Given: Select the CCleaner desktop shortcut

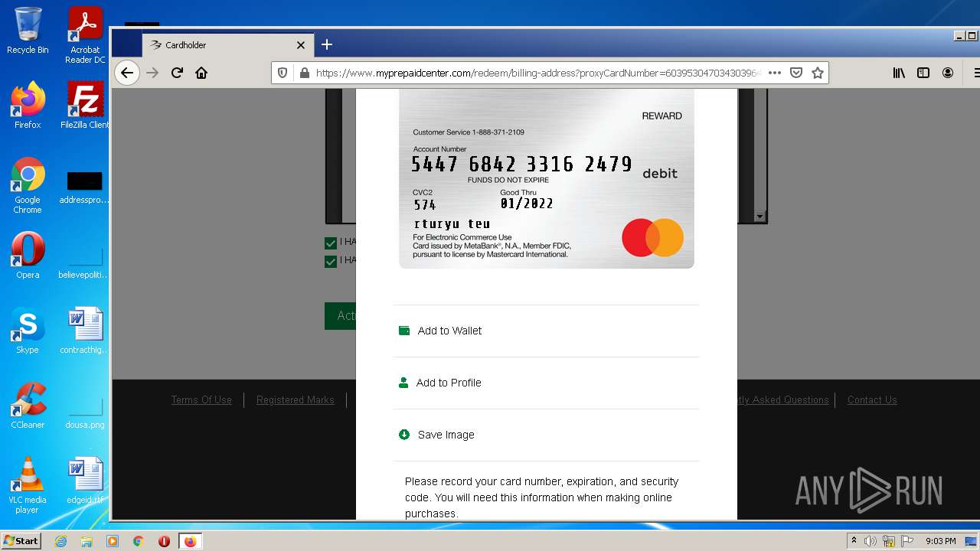Looking at the screenshot, I should point(28,406).
